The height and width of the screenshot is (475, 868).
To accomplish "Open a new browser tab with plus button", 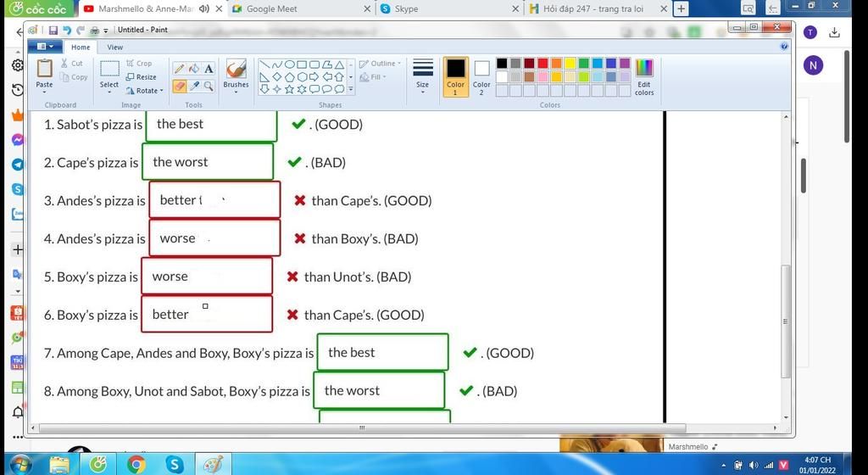I will tap(682, 8).
